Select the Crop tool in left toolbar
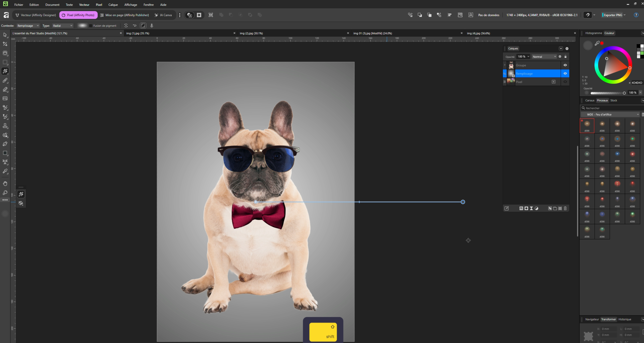This screenshot has width=644, height=343. pos(5,44)
